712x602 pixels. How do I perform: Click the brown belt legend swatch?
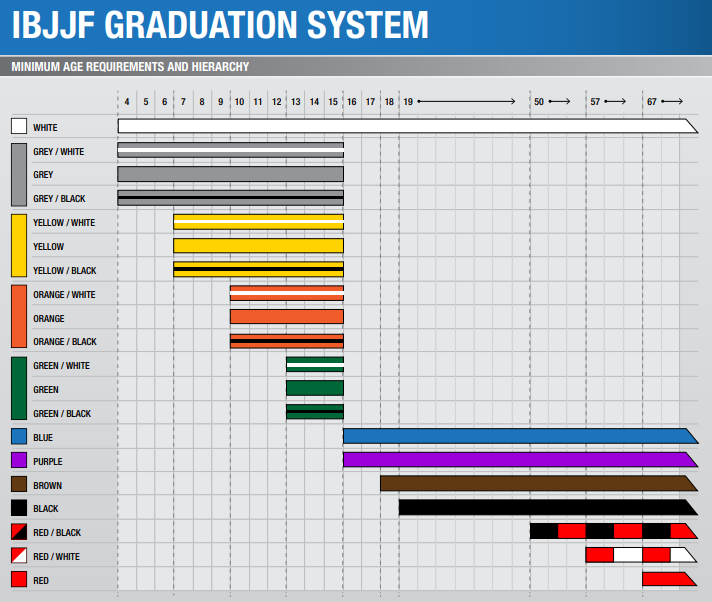[19, 484]
